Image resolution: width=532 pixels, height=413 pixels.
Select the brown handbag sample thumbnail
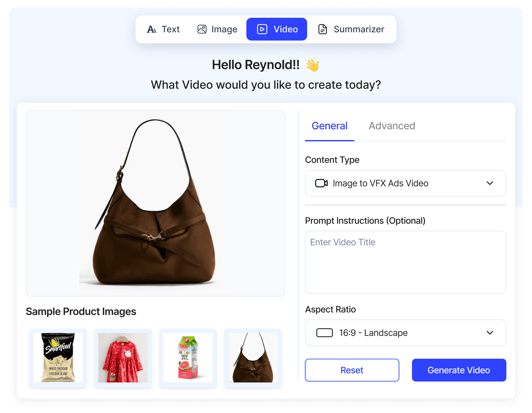[x=253, y=357]
